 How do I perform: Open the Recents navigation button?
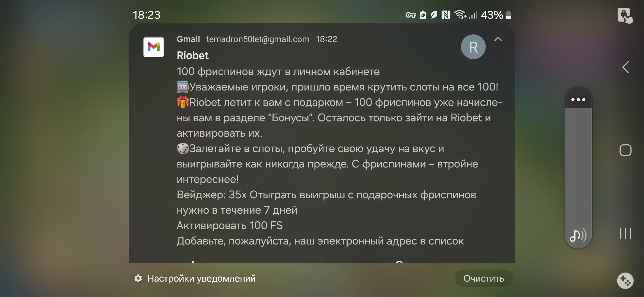tap(625, 233)
